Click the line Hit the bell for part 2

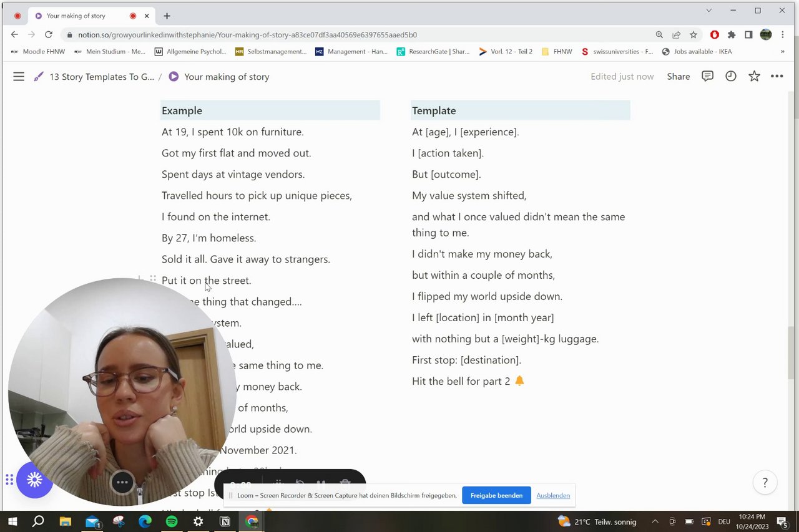tap(468, 381)
